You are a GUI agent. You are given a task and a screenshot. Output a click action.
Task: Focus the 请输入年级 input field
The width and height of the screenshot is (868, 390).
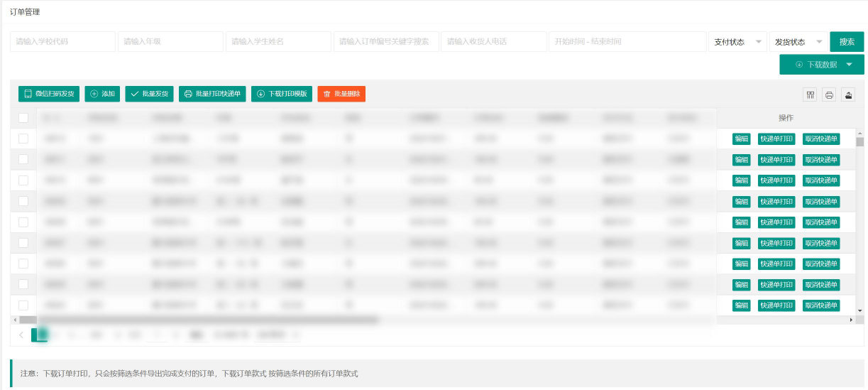170,42
